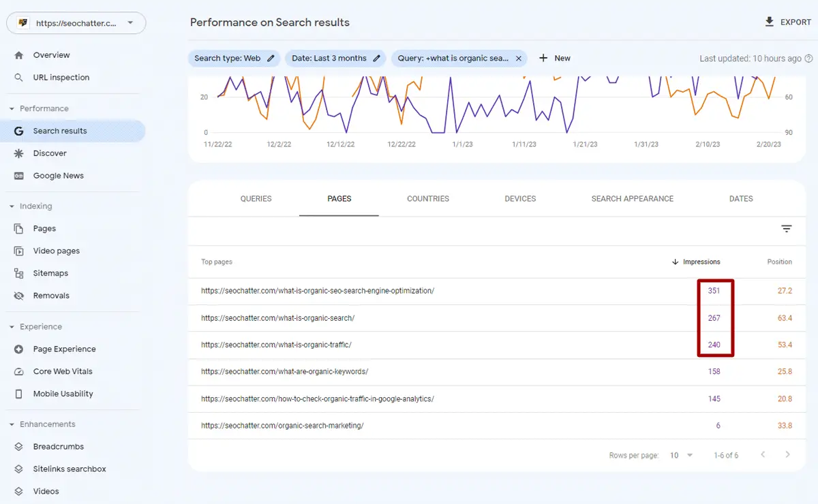This screenshot has height=504, width=818.
Task: Sort by the Impressions column header
Action: (696, 262)
